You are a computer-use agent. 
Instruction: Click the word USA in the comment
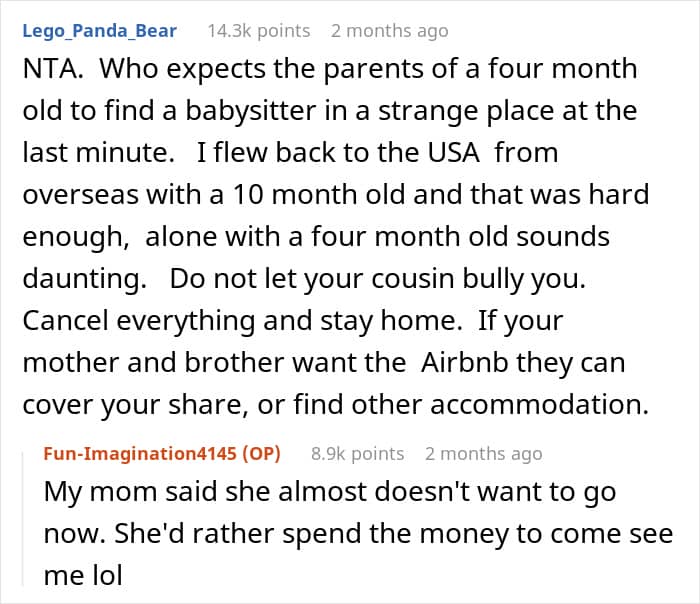click(454, 153)
